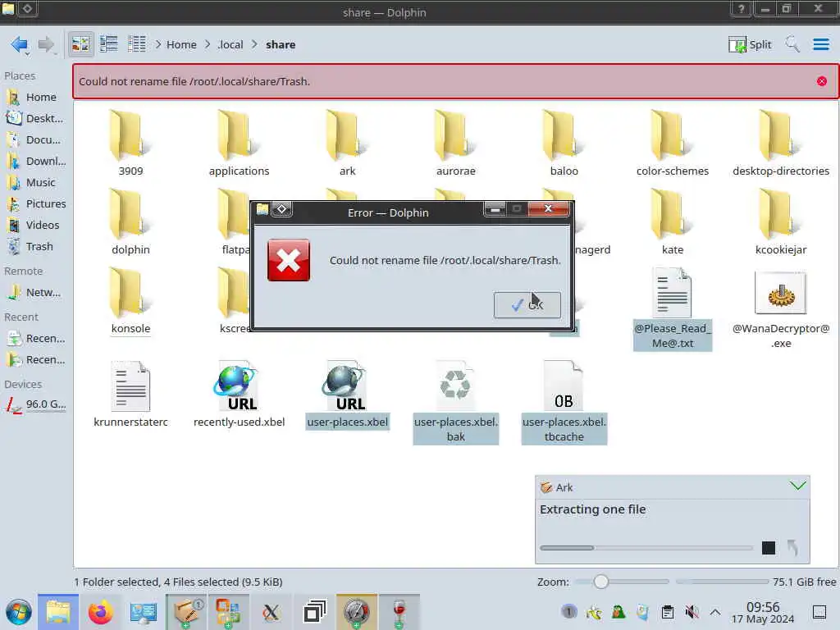
Task: Open the hamburger menu
Action: click(820, 44)
